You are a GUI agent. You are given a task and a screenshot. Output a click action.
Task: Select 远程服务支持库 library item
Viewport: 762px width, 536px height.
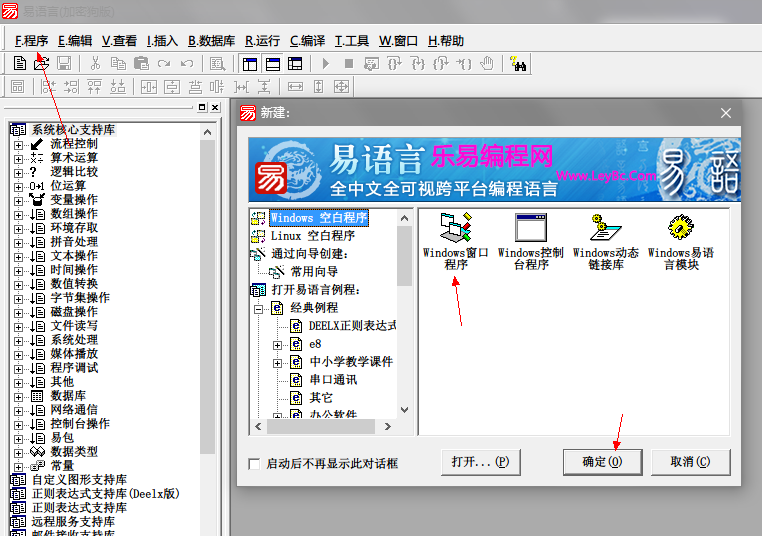coord(73,522)
